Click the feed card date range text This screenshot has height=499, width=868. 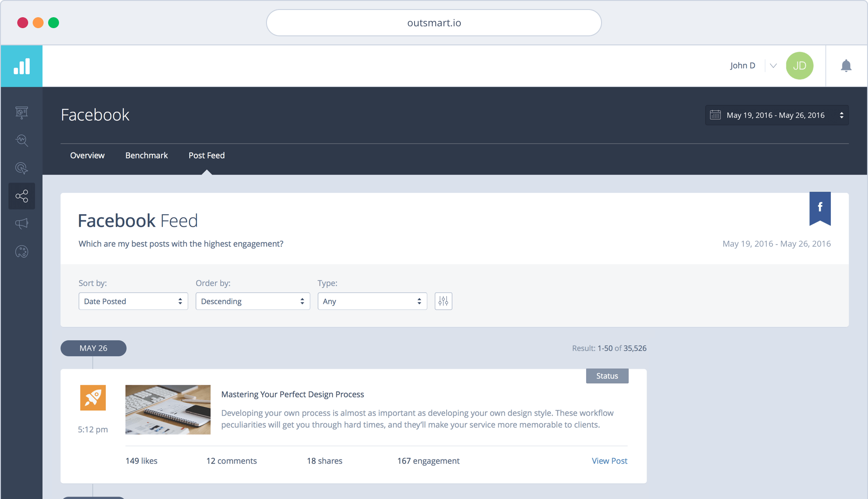coord(777,244)
